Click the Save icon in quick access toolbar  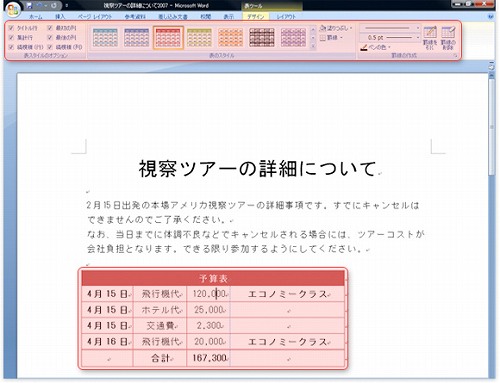pyautogui.click(x=29, y=5)
